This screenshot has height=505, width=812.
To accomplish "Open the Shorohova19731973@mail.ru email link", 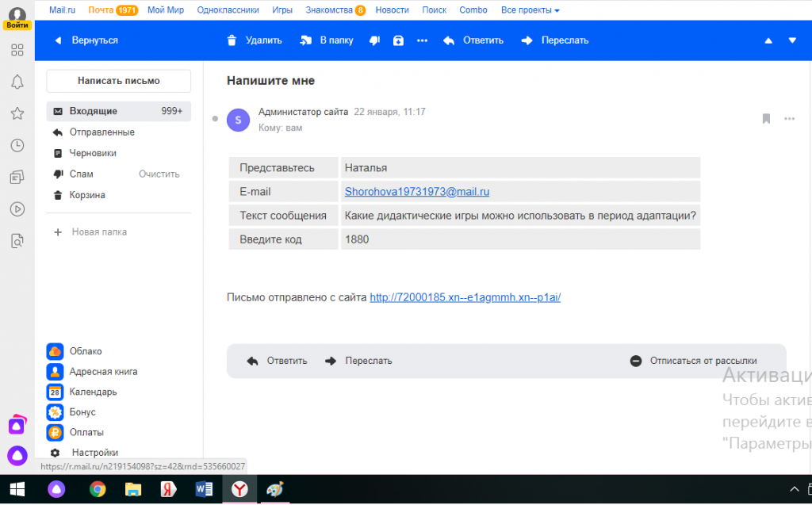I will tap(416, 191).
